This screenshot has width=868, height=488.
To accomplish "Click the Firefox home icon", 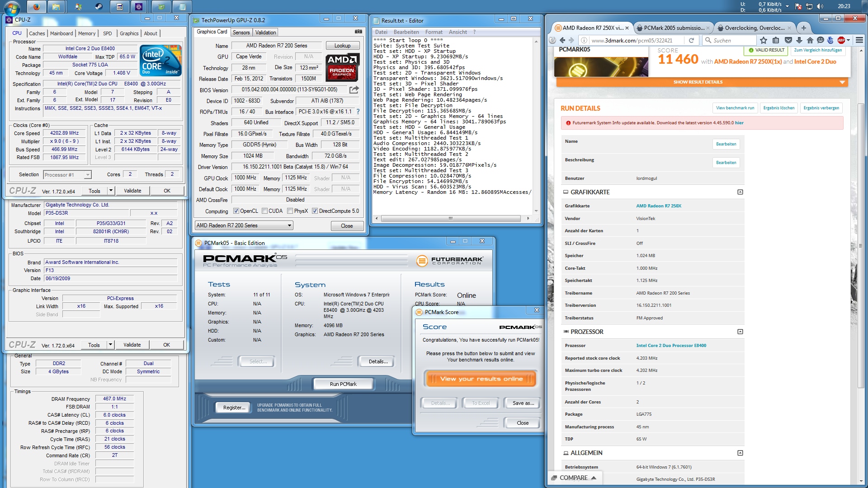I will click(x=810, y=40).
